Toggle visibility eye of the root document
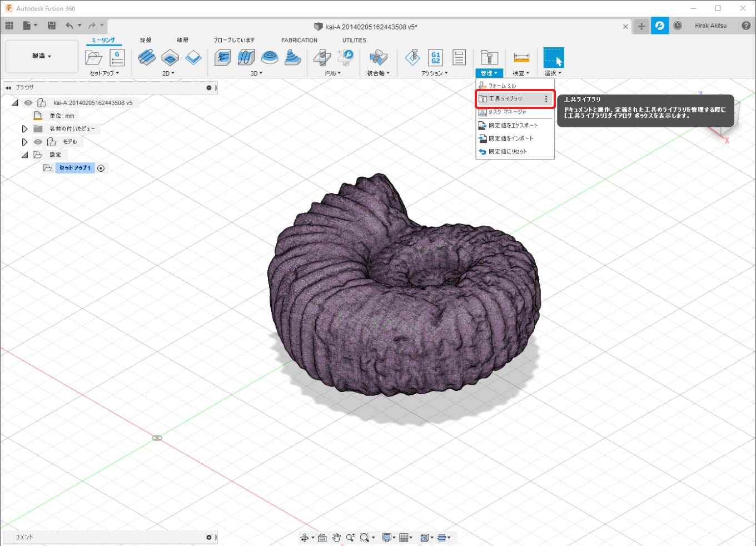 point(28,103)
